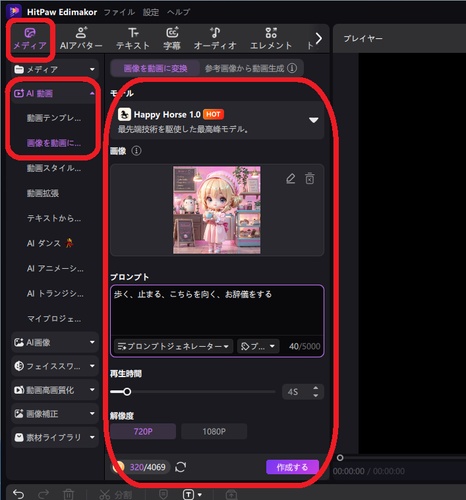Open the 設定 menu
Image resolution: width=466 pixels, height=500 pixels.
151,12
